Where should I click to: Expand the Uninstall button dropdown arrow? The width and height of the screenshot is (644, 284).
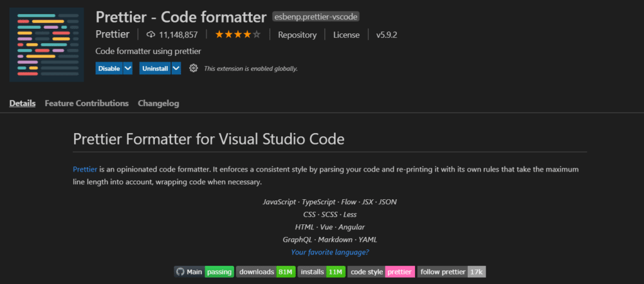[x=176, y=68]
